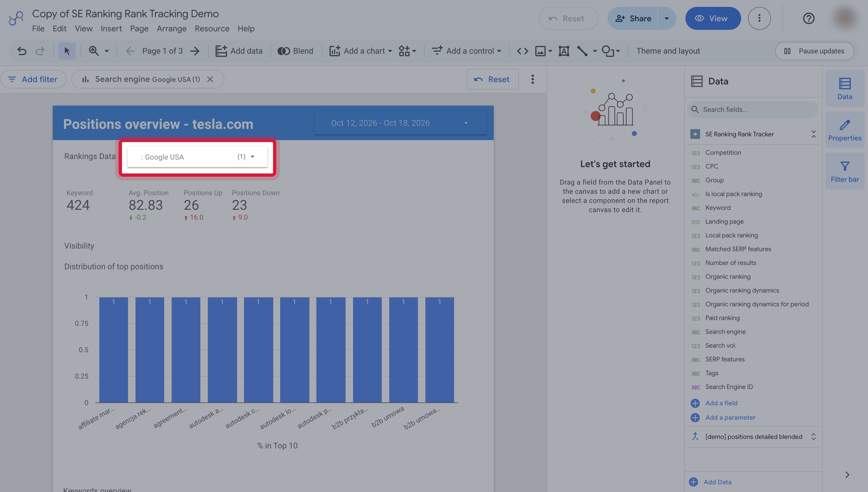
Task: Click the SE Ranking data source icon
Action: click(695, 134)
